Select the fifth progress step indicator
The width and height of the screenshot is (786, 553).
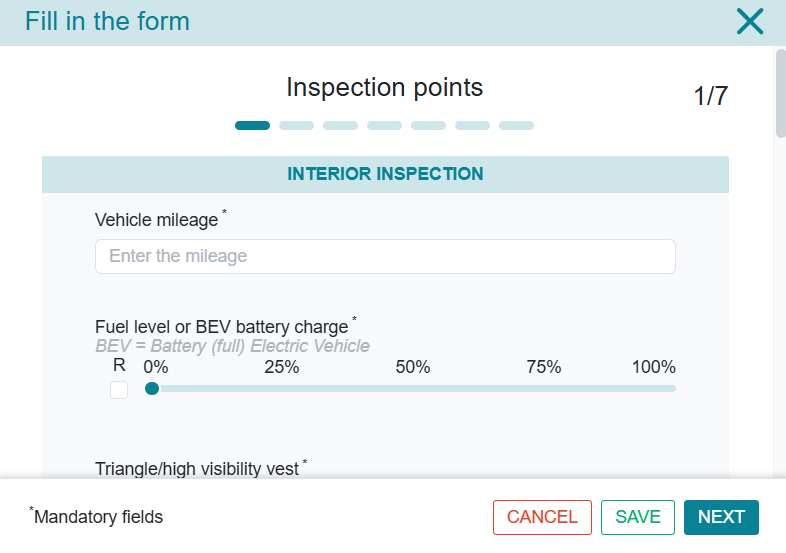coord(428,126)
